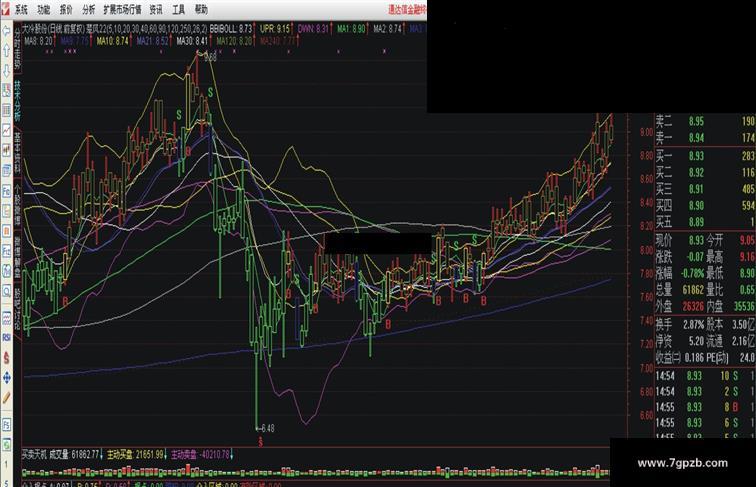Screen dimensions: 756x487
Task: Open the 扩展市场行情 menu
Action: pos(122,9)
